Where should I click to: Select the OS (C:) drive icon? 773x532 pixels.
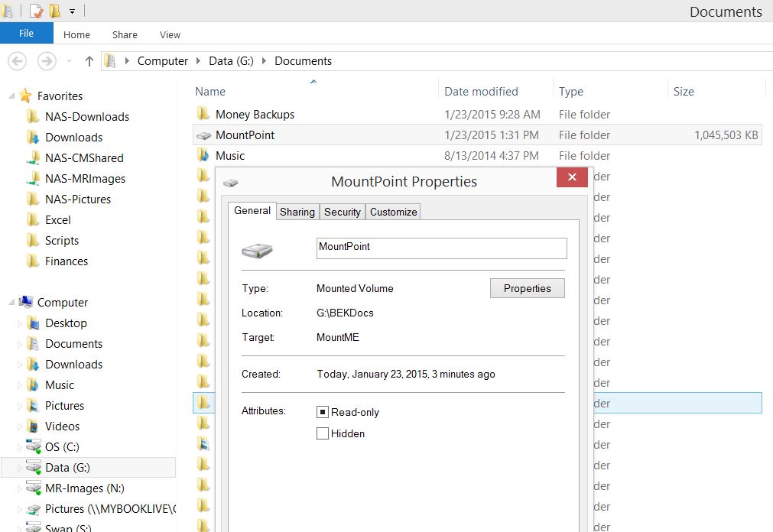(x=33, y=447)
